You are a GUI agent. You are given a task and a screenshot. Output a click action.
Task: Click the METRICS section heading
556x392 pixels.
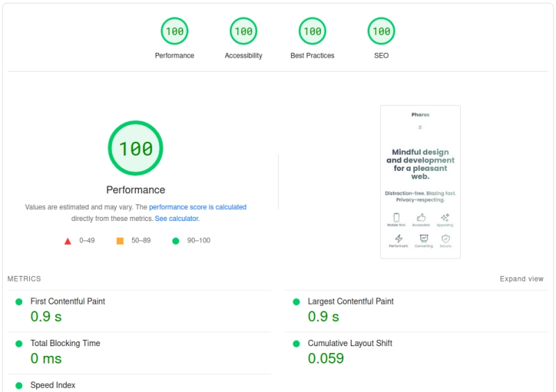click(x=24, y=279)
